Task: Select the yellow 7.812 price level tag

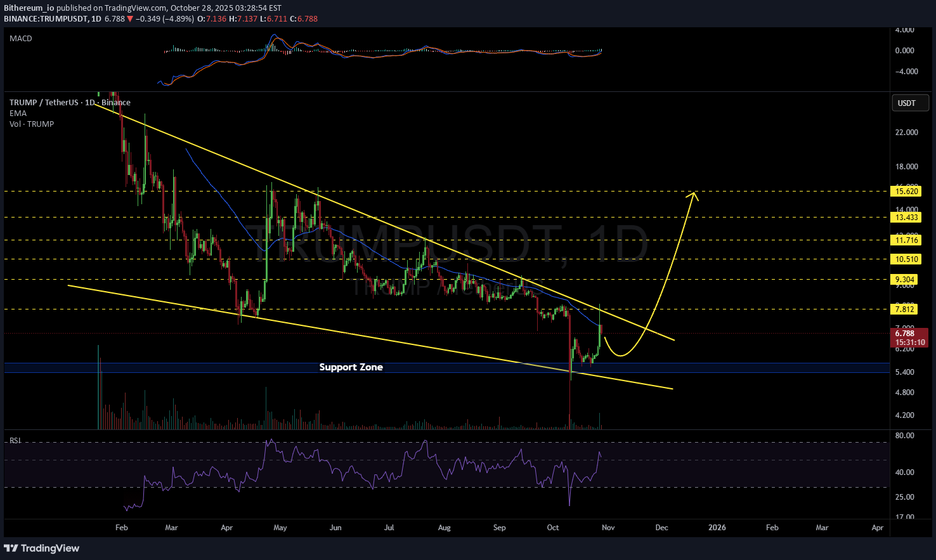Action: point(905,309)
